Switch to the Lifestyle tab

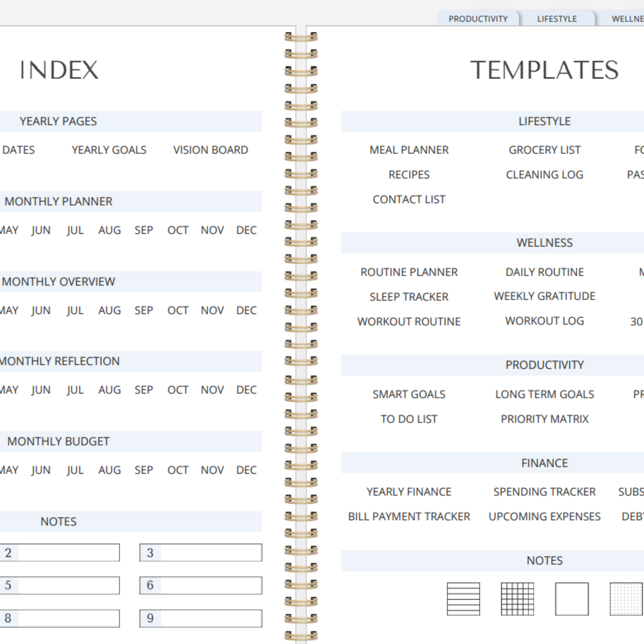pos(557,19)
